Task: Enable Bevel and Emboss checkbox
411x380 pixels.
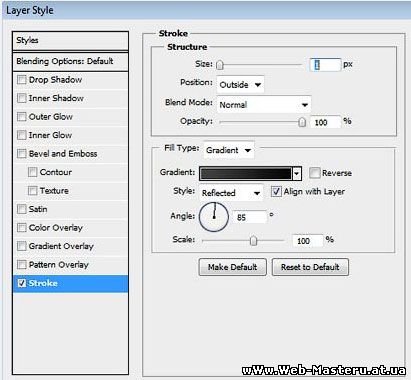Action: pyautogui.click(x=22, y=154)
